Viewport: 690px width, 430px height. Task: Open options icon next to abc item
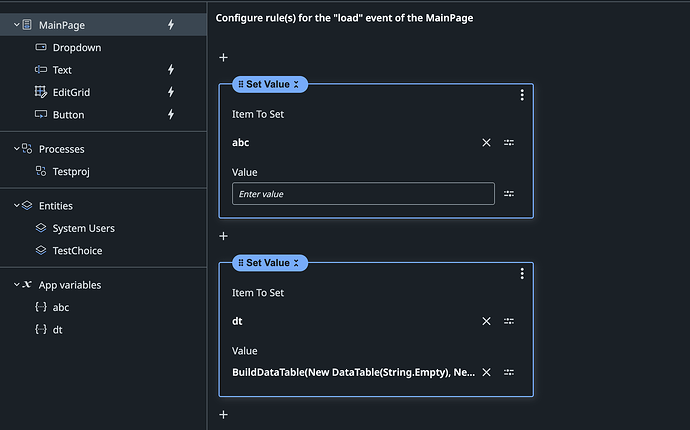[x=509, y=143]
